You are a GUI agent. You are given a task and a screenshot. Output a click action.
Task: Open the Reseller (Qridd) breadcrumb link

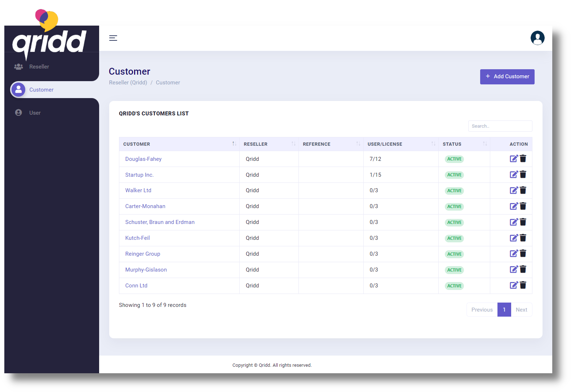[x=128, y=83]
